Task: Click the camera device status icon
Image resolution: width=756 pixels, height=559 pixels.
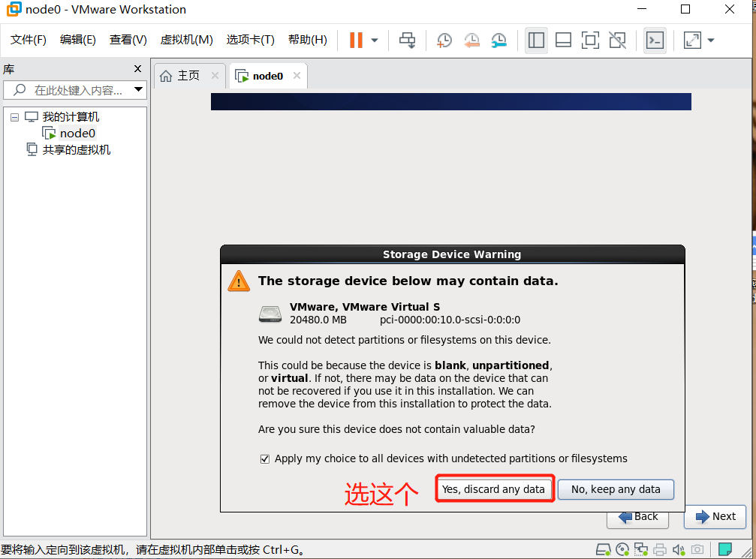Action: coord(697,549)
